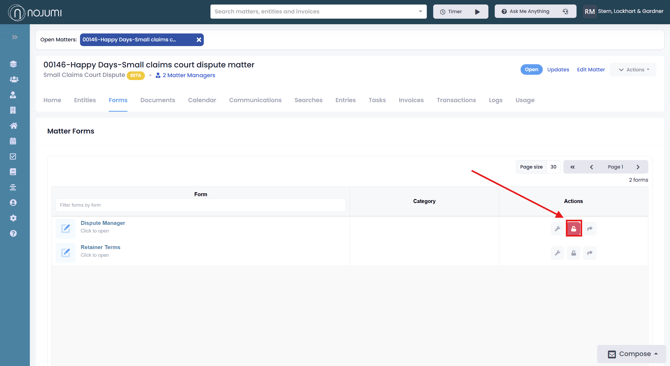Jump to the first page of forms
Image resolution: width=670 pixels, height=366 pixels.
click(573, 167)
